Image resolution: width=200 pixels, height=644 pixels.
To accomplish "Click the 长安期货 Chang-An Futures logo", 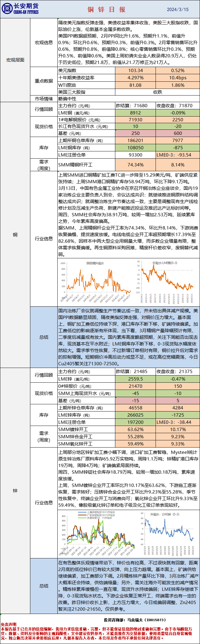I will pyautogui.click(x=20, y=9).
